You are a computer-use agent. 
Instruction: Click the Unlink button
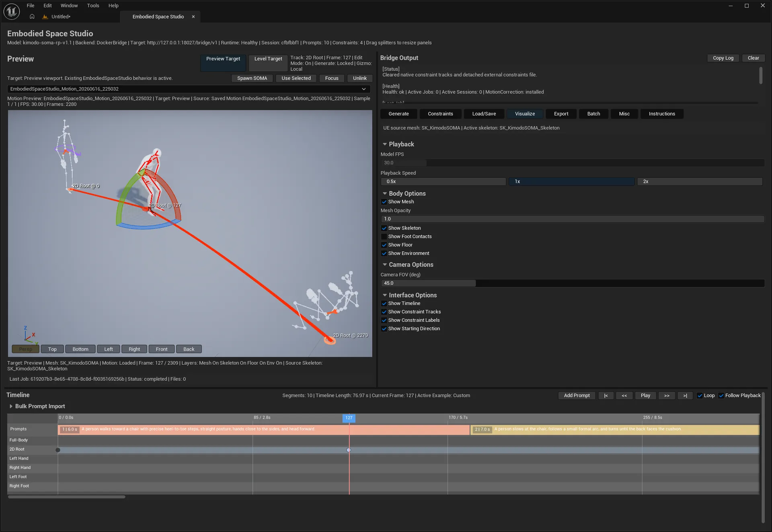point(360,78)
